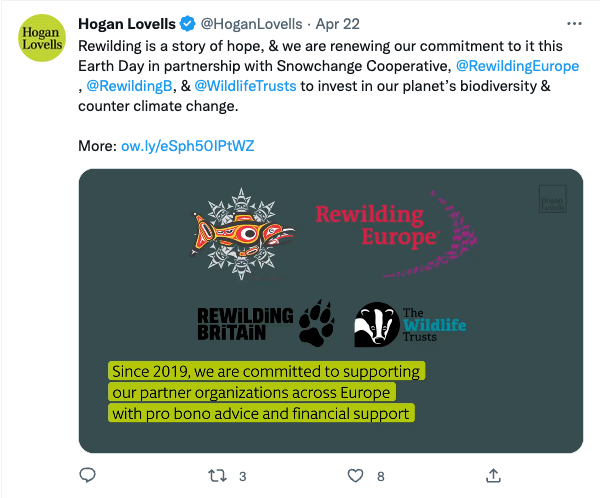
Task: Go to the @WildlifeTrusts mention
Action: click(245, 86)
